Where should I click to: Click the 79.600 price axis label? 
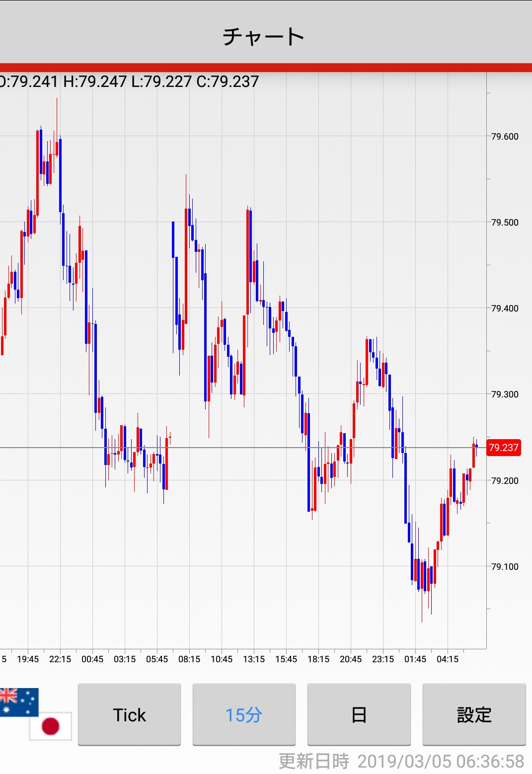coord(504,137)
